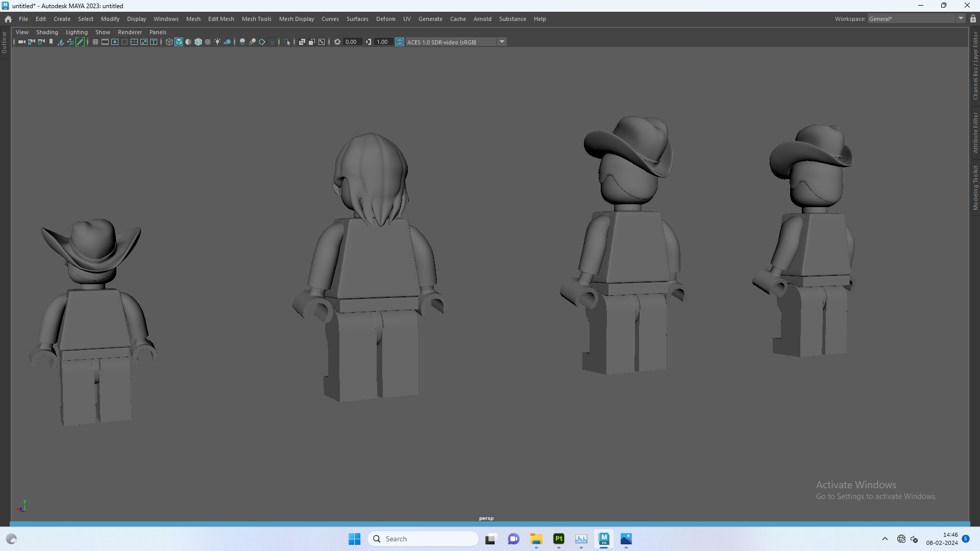The image size is (980, 551).
Task: Toggle the viewport Grid display
Action: click(x=95, y=42)
